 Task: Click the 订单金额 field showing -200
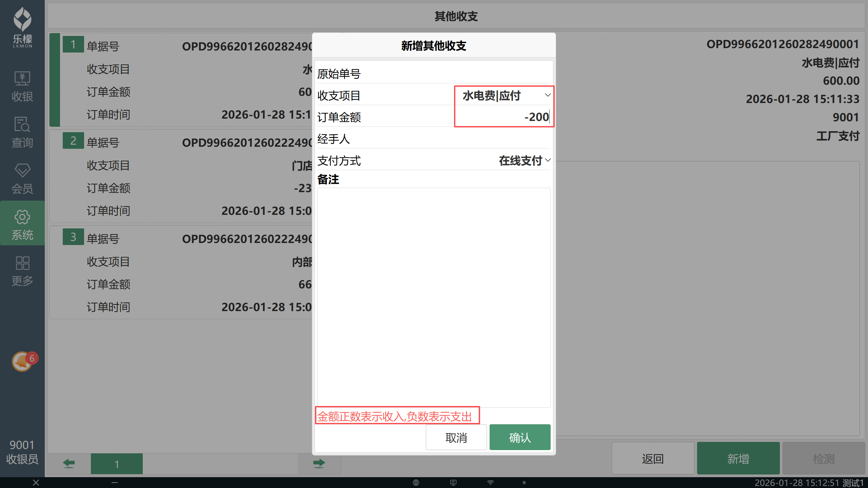point(504,117)
